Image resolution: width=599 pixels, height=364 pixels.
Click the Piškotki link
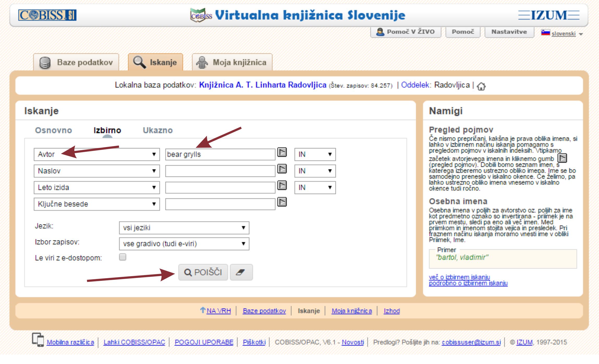coord(254,342)
